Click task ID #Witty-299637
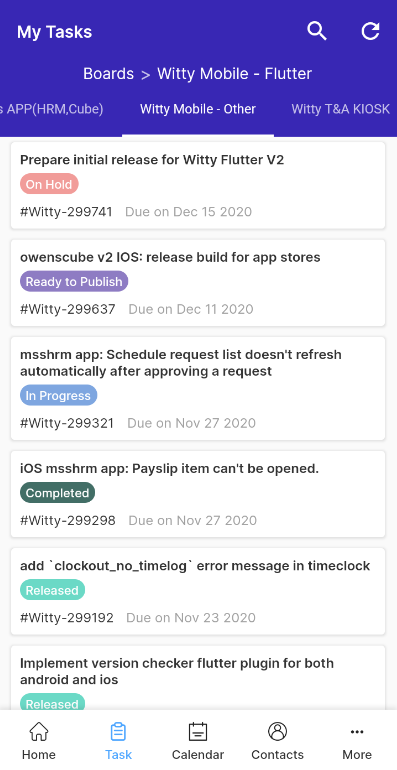Screen dimensions: 397x770 pos(68,309)
